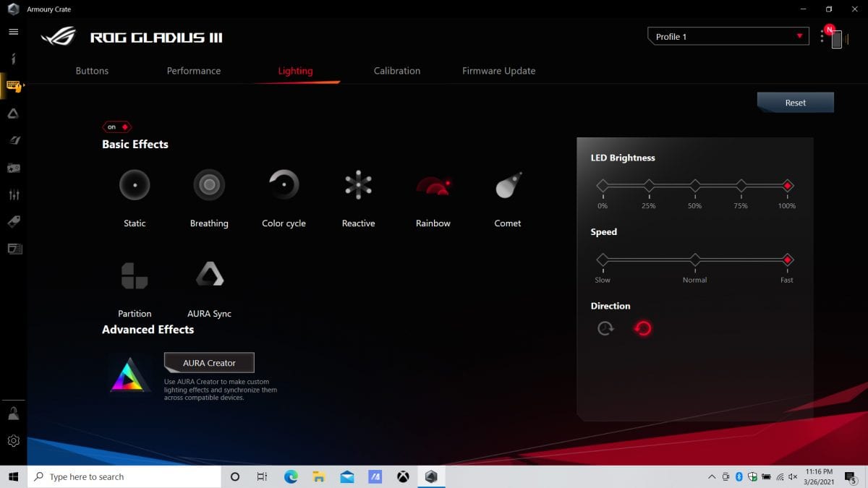This screenshot has height=488, width=868.
Task: Open the Action Center notifications icon
Action: 851,477
